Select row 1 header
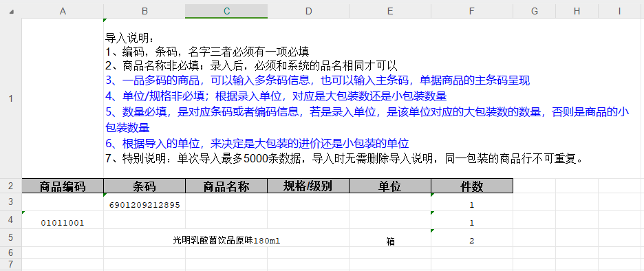The width and height of the screenshot is (644, 271). 11,98
